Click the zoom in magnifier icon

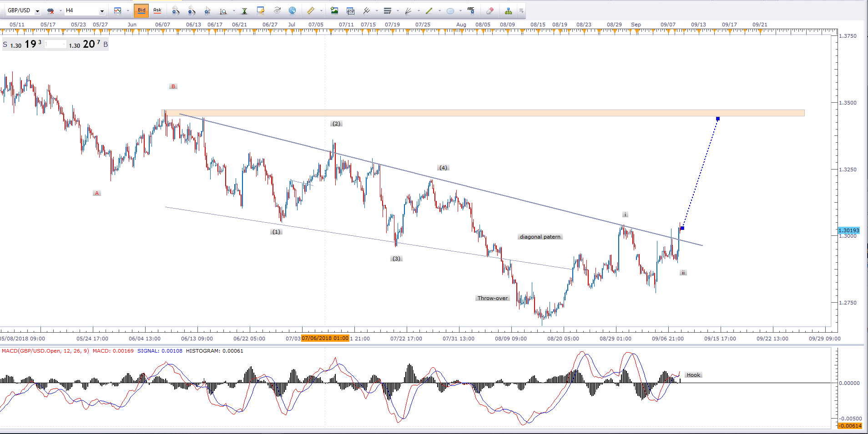tap(176, 11)
